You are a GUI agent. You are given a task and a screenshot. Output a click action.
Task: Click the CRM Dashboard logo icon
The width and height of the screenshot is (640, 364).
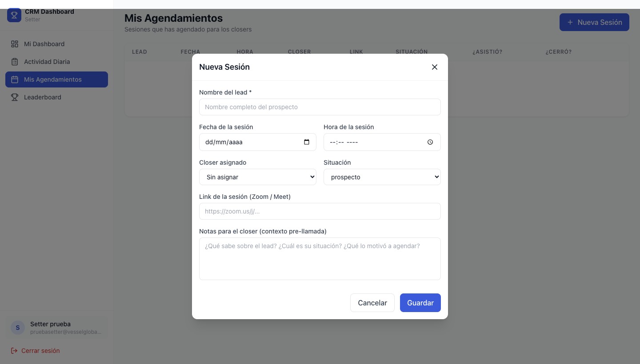14,15
